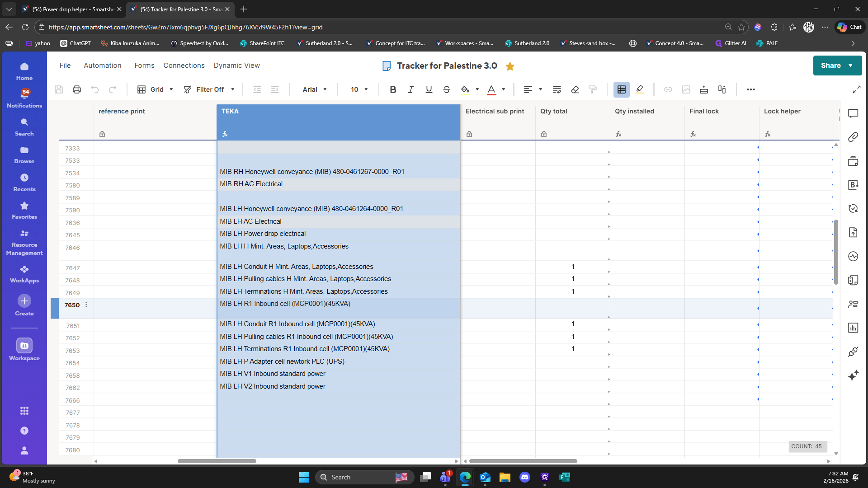Click the Share button
The width and height of the screenshot is (868, 488).
tap(831, 66)
